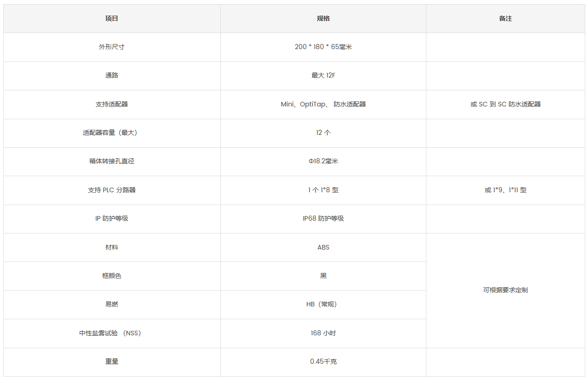Click the 可根据要求定制 note cell
588x378 pixels.
point(505,290)
